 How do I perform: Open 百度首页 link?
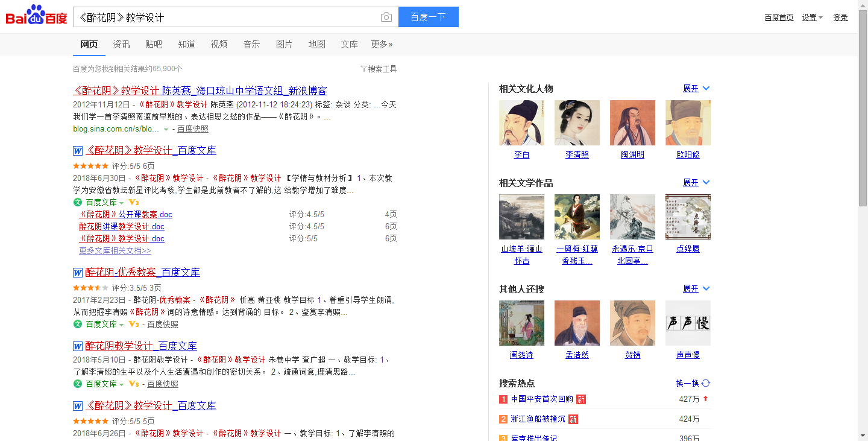[x=779, y=17]
